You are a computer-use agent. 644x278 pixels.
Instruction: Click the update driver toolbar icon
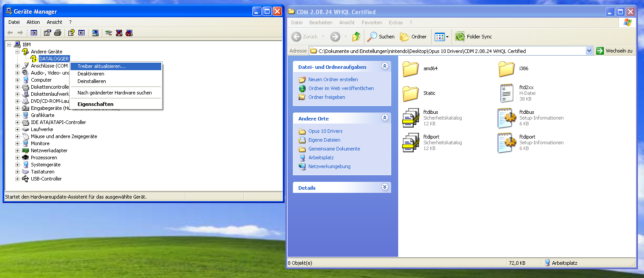(x=109, y=33)
